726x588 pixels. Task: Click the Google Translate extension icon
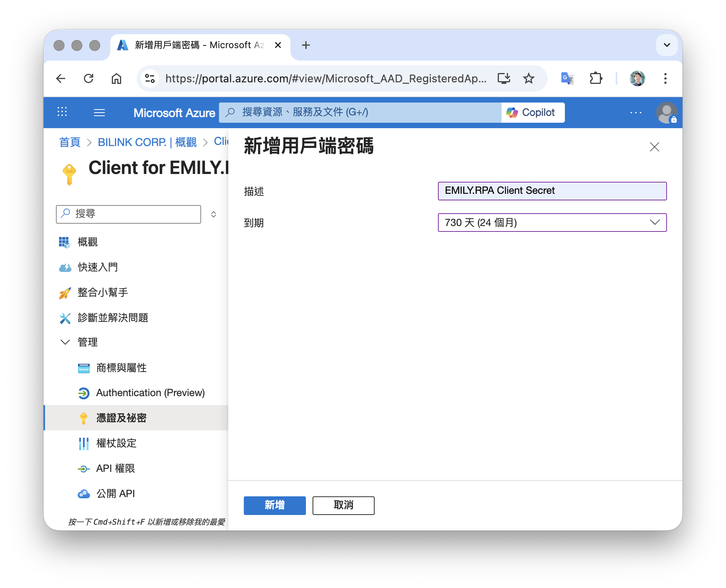pos(567,78)
